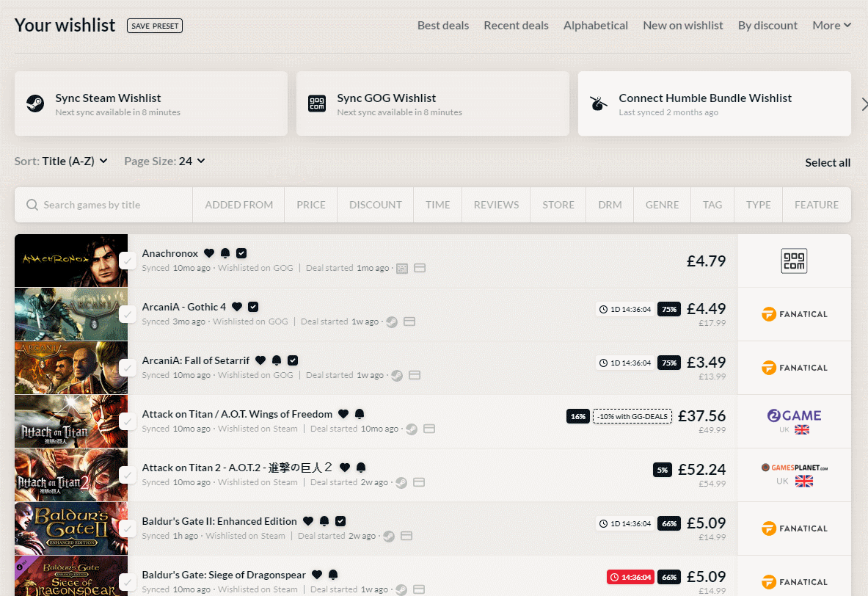Click the heart icon for ArcaniA: Fall of Setarrif
This screenshot has width=868, height=596.
260,360
